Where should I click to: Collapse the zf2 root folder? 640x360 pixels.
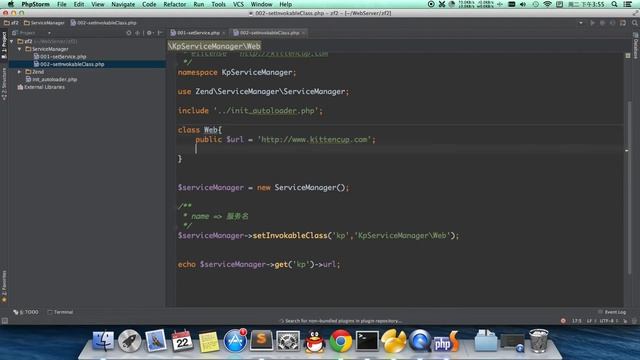point(12,41)
